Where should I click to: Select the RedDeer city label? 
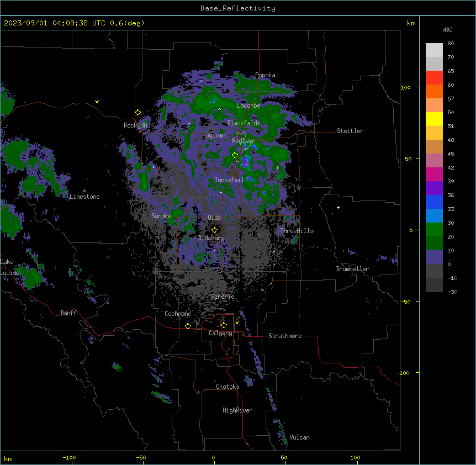(x=243, y=141)
